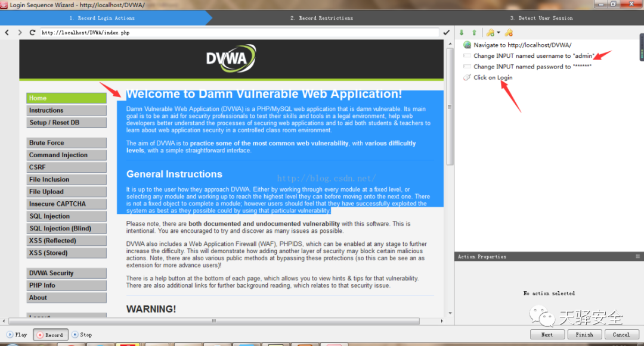Select the 'Change INPUT named password' action
The height and width of the screenshot is (346, 644).
[532, 67]
